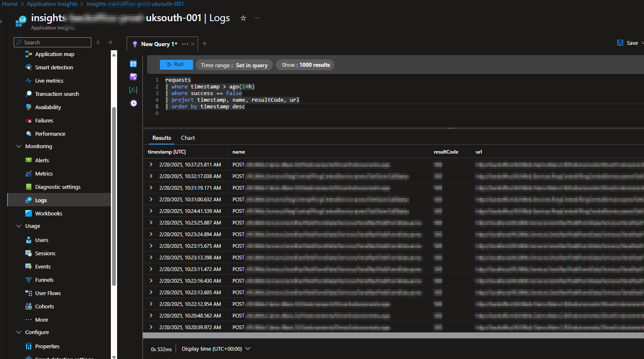
Task: Collapse the Monitoring section
Action: (18, 146)
